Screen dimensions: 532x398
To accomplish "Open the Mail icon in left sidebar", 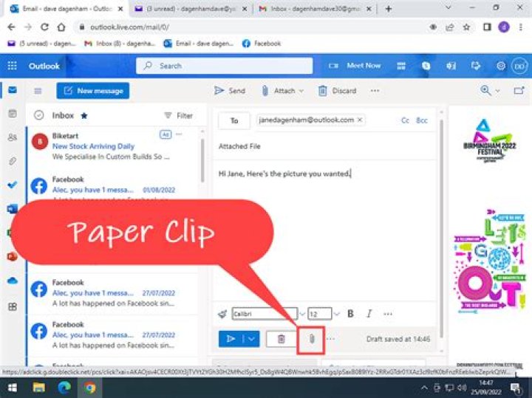I will click(13, 90).
